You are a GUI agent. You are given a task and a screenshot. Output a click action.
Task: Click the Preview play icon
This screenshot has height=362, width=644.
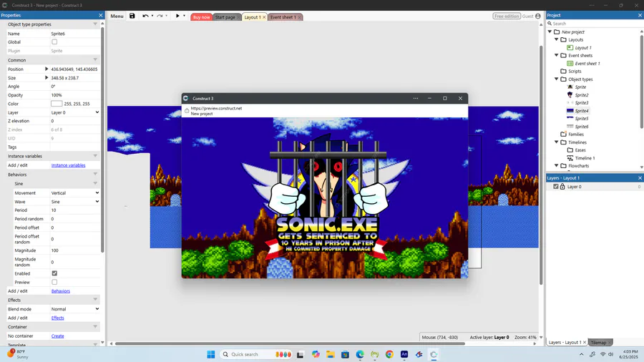click(177, 16)
